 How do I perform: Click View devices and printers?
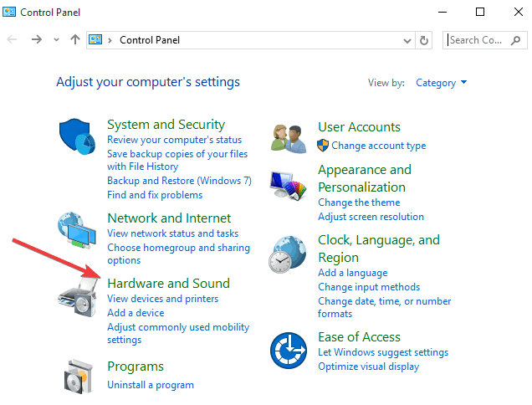[x=163, y=299]
